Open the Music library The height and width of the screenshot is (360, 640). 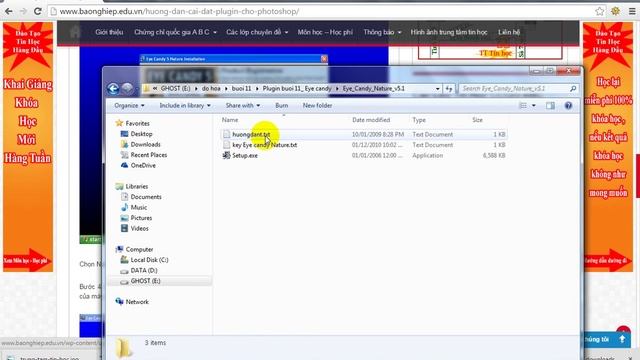click(x=138, y=208)
